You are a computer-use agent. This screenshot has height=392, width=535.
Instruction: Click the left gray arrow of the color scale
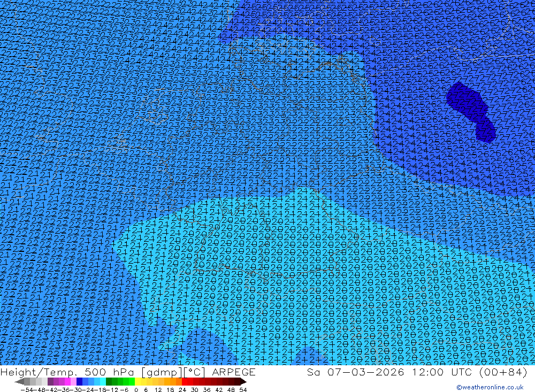[19, 382]
